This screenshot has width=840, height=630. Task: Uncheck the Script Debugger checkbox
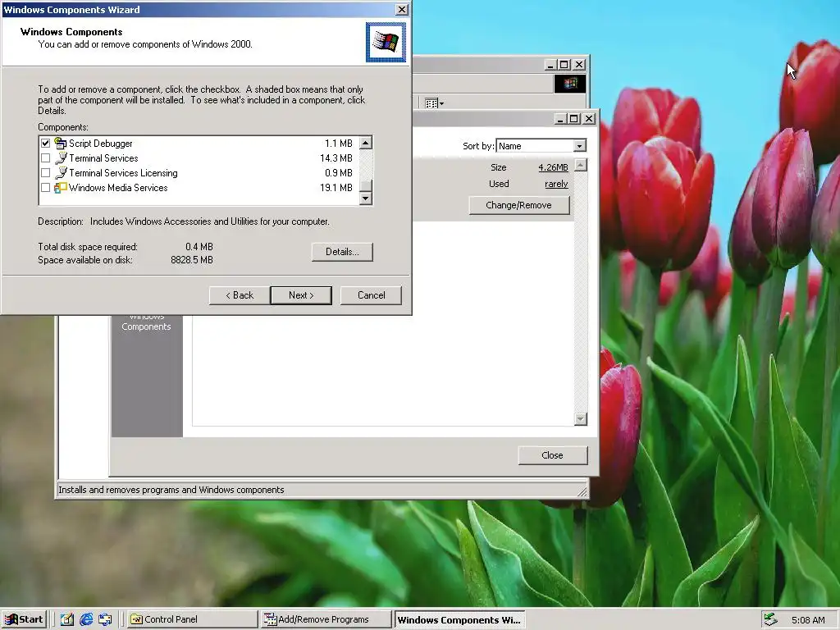click(46, 143)
